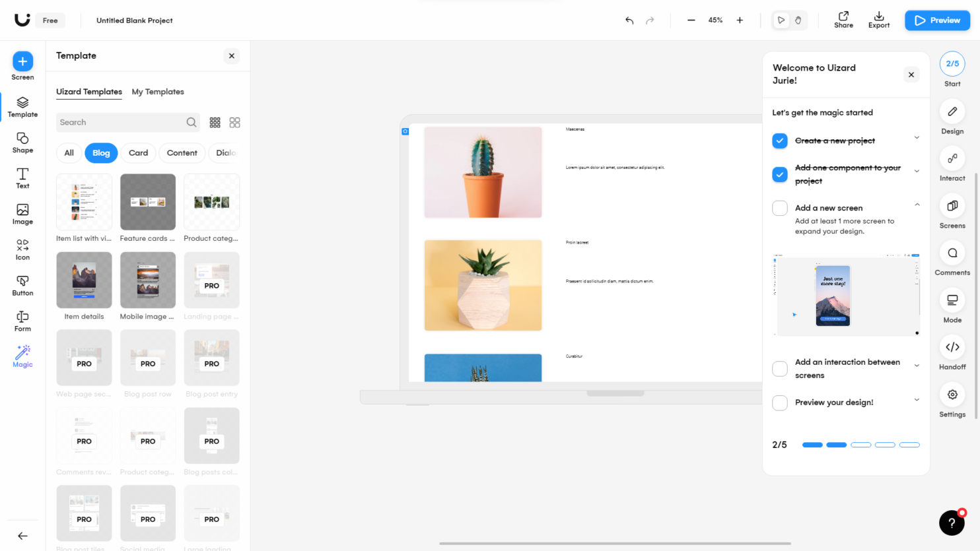The height and width of the screenshot is (551, 980).
Task: Click the fourth segment of the progress bar
Action: 885,445
